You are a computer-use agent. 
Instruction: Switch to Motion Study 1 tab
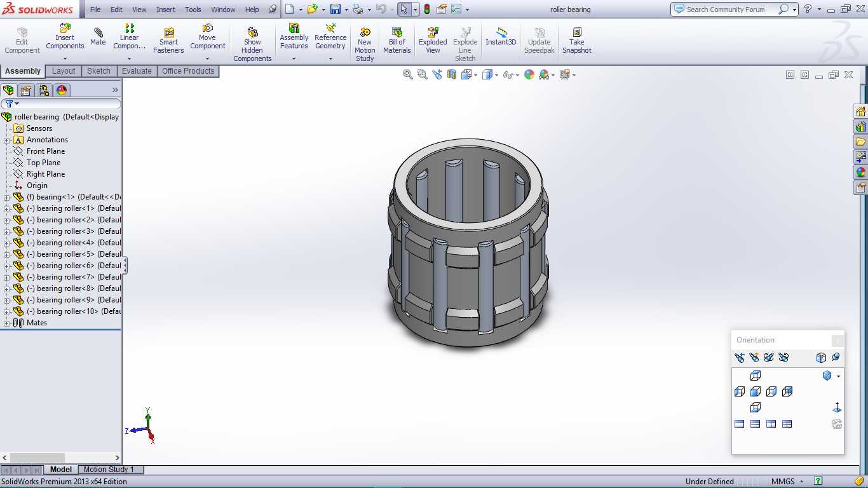coord(109,470)
